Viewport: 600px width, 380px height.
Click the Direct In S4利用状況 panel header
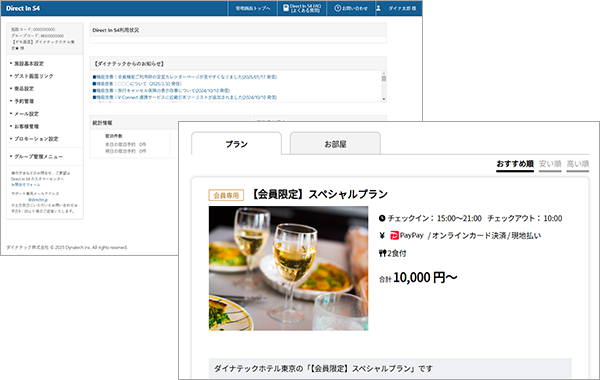pos(238,30)
